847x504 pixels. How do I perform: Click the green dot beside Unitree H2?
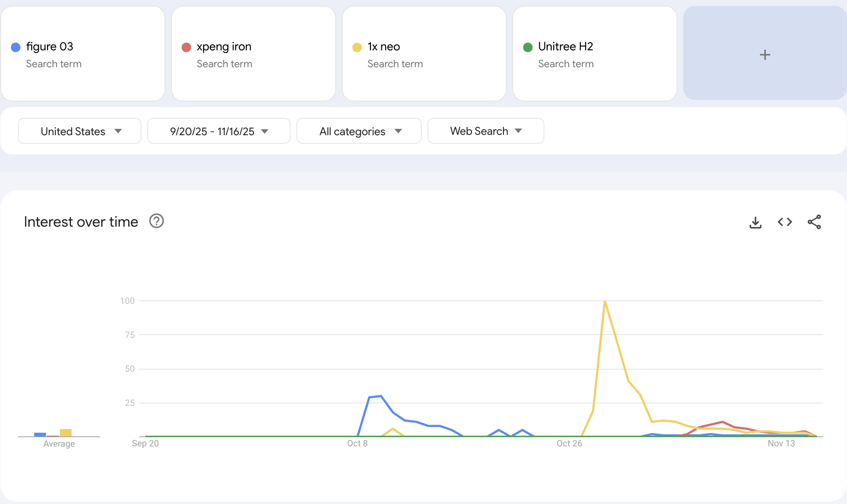528,47
